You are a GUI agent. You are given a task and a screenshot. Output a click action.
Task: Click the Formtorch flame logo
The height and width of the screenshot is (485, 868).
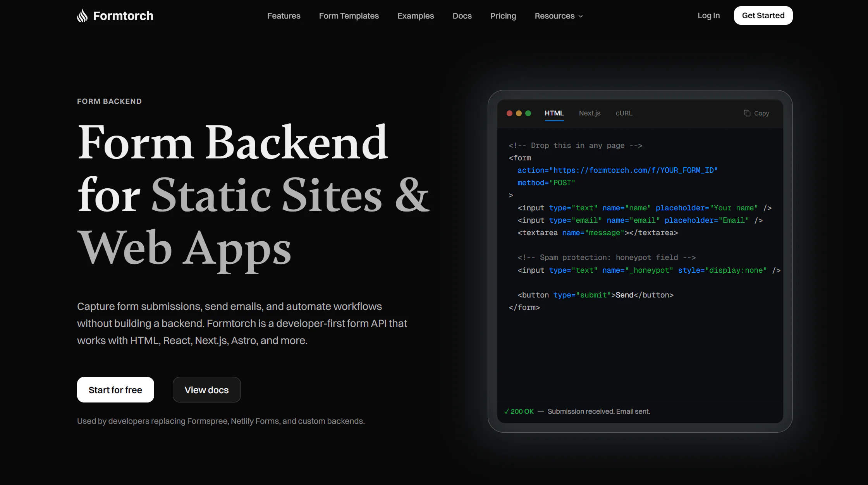(x=83, y=15)
